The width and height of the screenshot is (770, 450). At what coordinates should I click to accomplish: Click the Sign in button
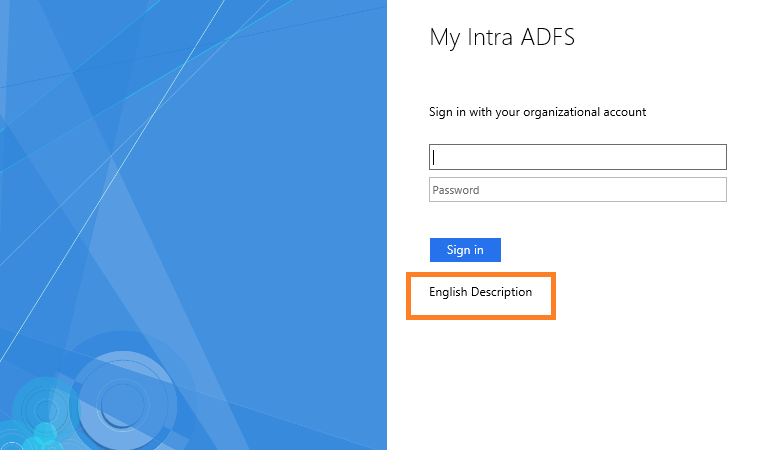[x=465, y=250]
